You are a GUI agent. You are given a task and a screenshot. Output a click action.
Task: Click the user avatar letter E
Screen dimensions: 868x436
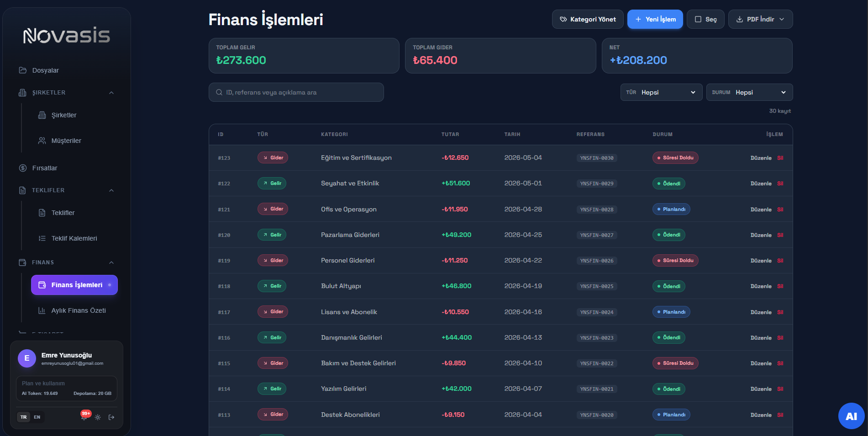[27, 358]
